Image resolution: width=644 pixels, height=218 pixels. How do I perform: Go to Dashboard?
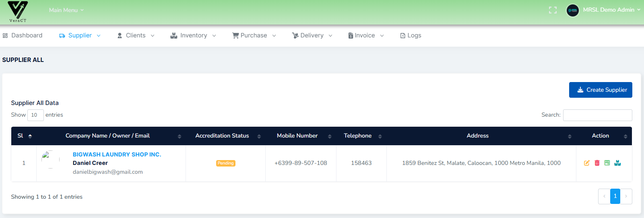23,35
